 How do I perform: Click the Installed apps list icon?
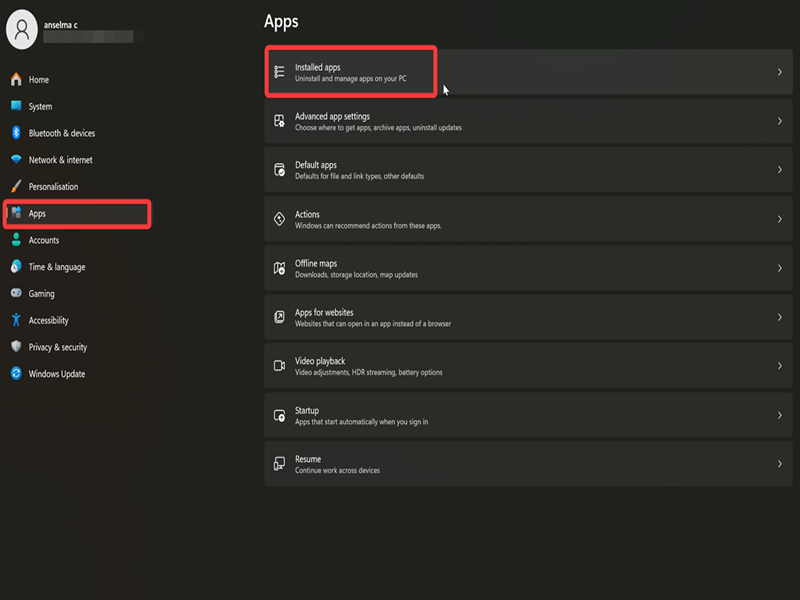click(280, 72)
